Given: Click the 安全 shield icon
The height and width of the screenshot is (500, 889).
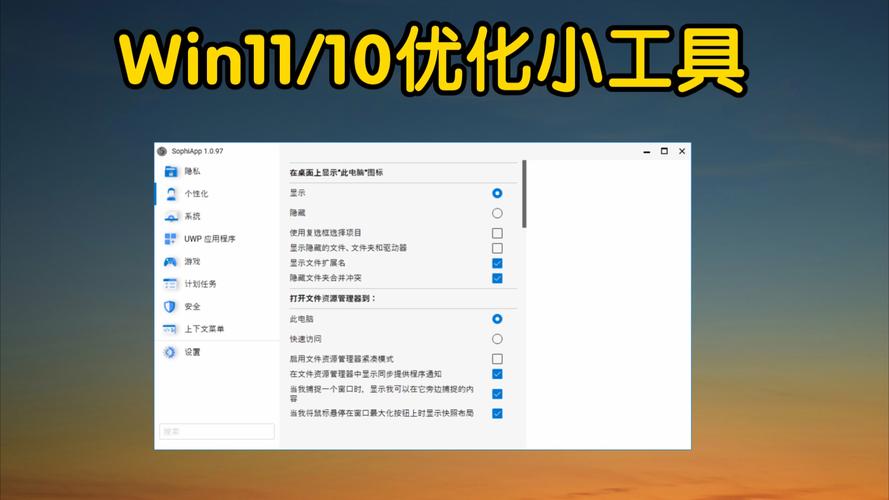Looking at the screenshot, I should point(170,307).
